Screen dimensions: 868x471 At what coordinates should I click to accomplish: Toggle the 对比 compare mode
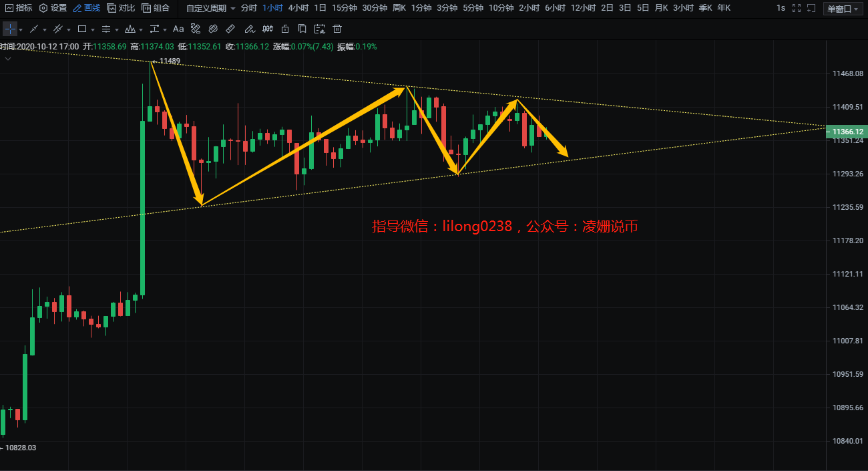coord(121,8)
